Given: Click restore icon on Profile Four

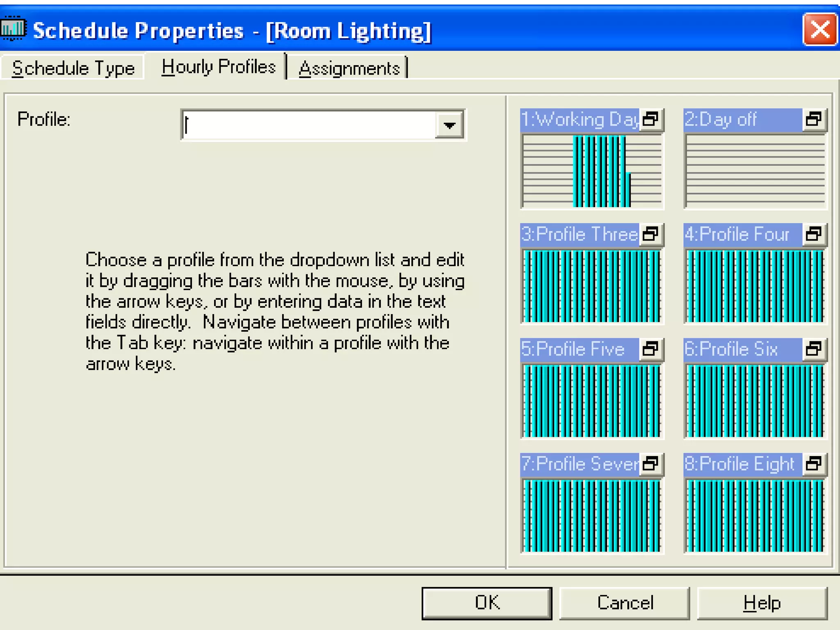Looking at the screenshot, I should pyautogui.click(x=814, y=234).
